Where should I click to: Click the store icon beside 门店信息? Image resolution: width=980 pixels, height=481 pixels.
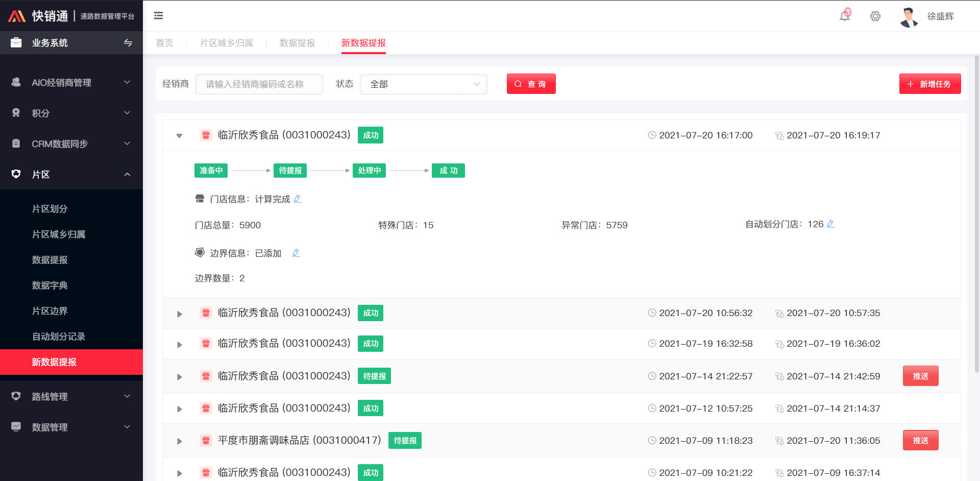click(200, 199)
